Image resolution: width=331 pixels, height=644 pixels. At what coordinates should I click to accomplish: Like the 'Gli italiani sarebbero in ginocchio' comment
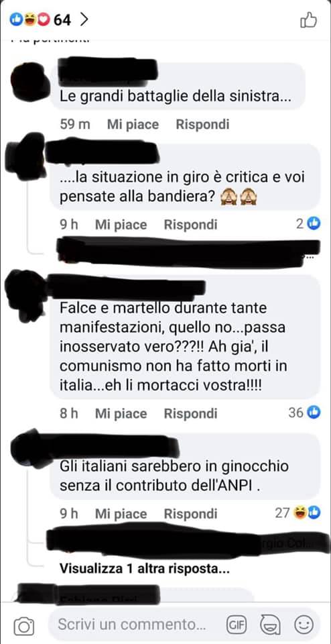click(121, 514)
